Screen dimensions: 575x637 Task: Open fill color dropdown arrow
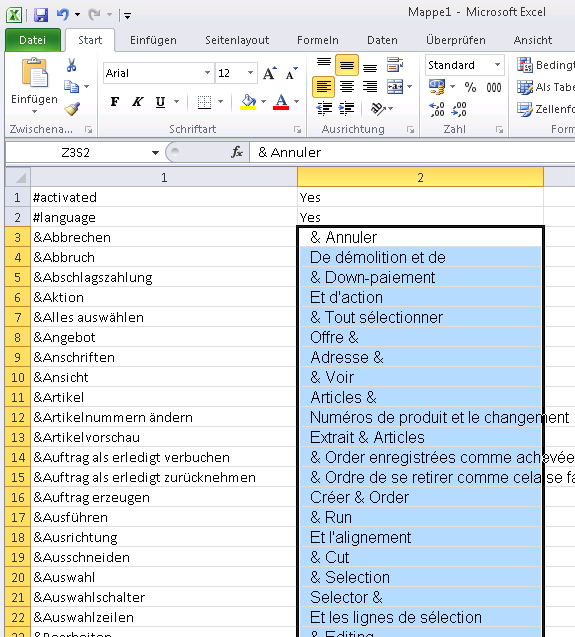[x=263, y=102]
